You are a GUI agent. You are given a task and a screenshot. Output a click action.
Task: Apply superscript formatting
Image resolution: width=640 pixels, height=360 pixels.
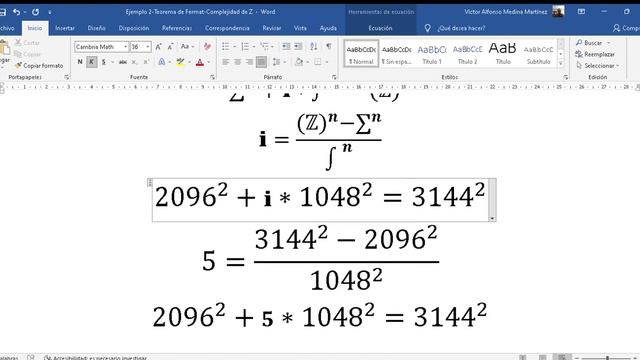pos(146,62)
